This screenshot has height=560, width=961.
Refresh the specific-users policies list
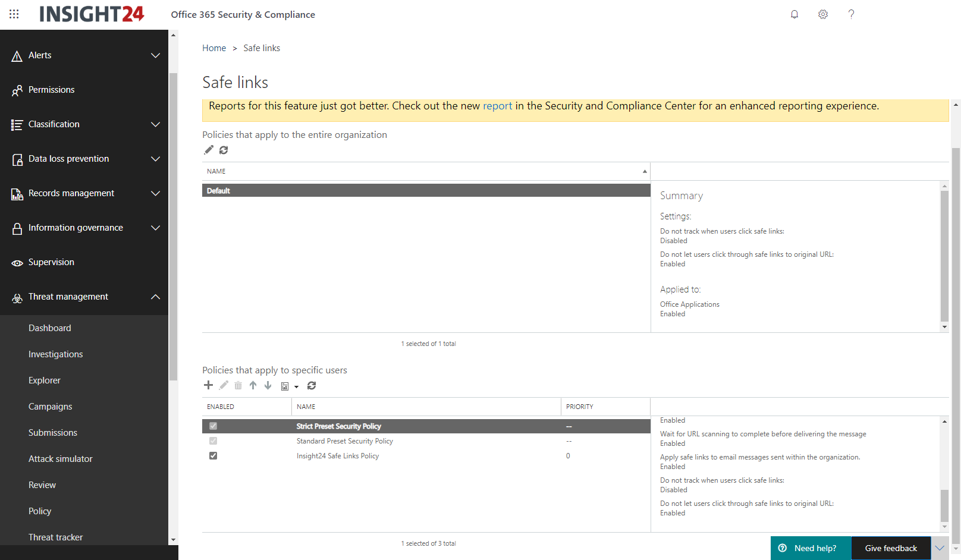312,386
